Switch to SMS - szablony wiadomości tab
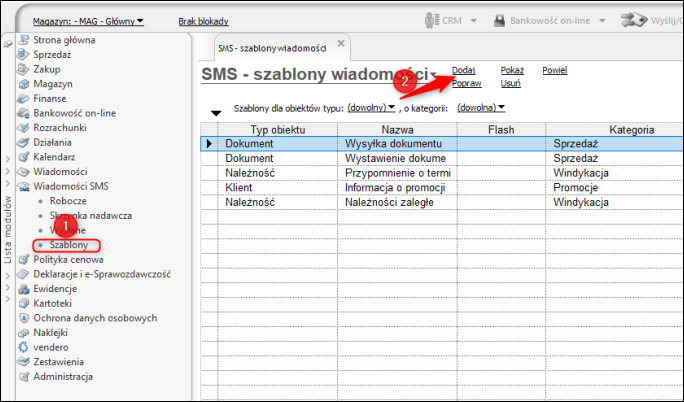The image size is (684, 402). tap(272, 48)
